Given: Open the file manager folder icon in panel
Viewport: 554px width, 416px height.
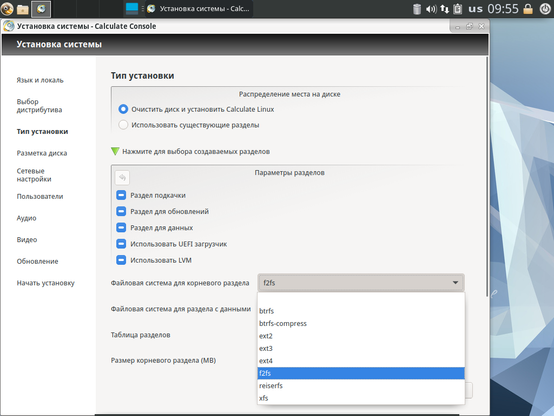Looking at the screenshot, I should click(23, 9).
